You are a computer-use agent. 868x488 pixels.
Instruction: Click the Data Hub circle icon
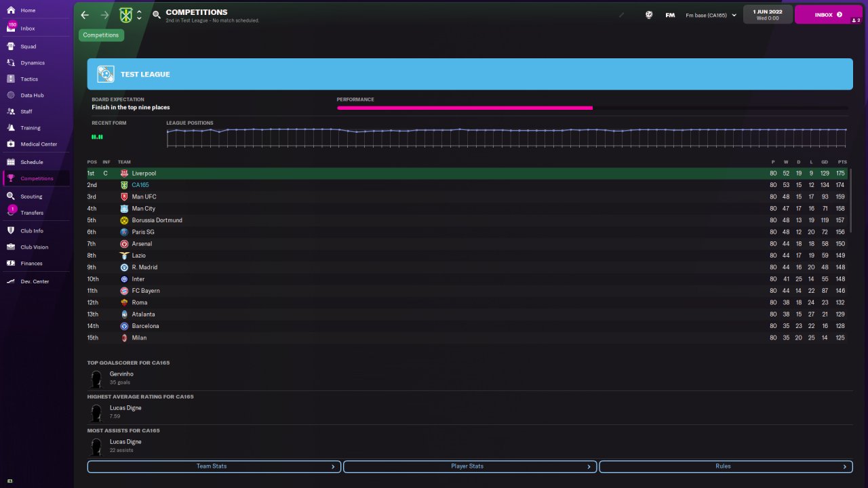pyautogui.click(x=11, y=96)
